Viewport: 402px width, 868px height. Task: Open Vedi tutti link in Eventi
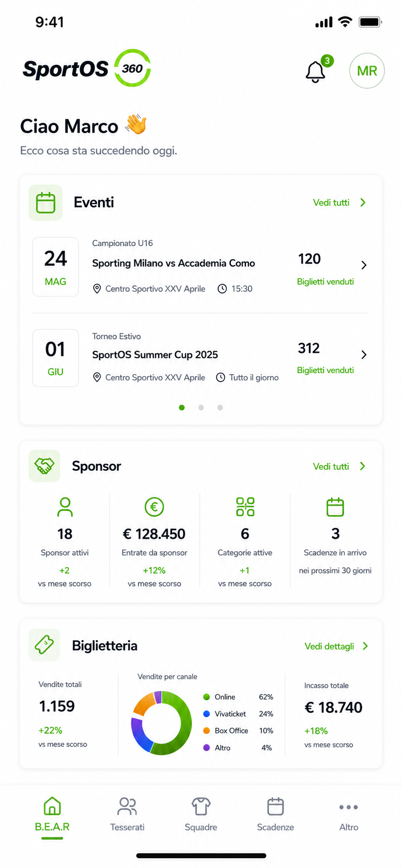click(331, 202)
